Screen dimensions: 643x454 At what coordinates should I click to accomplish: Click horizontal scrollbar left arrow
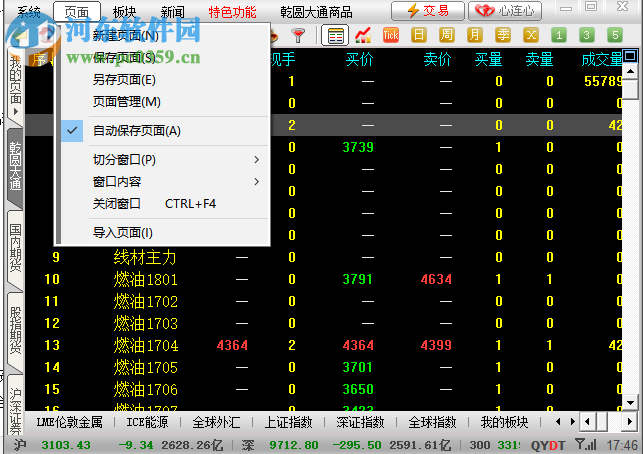pos(587,422)
